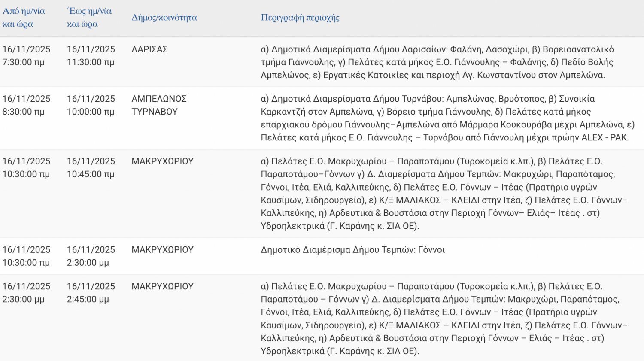The height and width of the screenshot is (361, 644).
Task: Select the 11:30:00 πμ end time cell
Action: tap(91, 62)
